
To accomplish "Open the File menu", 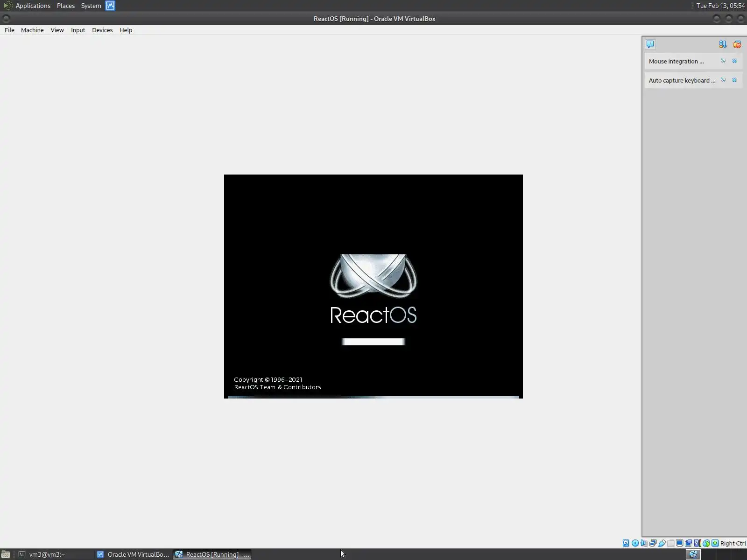I will pyautogui.click(x=9, y=30).
